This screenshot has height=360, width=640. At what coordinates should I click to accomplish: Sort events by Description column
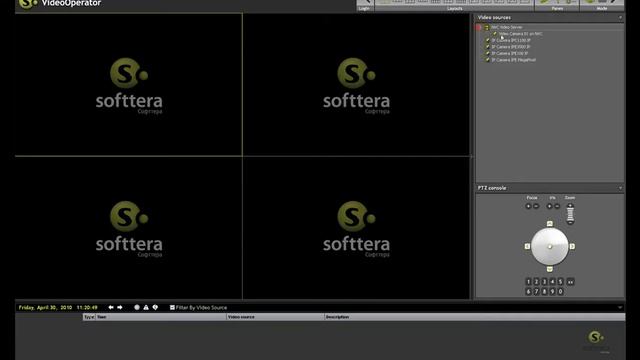474,317
